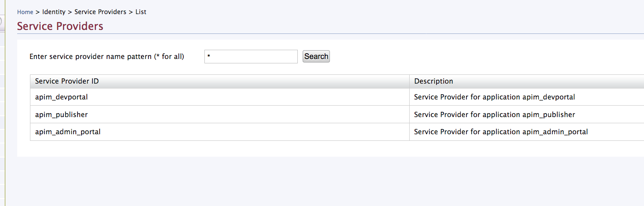
Task: Click the description for application apim_admin_portal
Action: pos(501,132)
